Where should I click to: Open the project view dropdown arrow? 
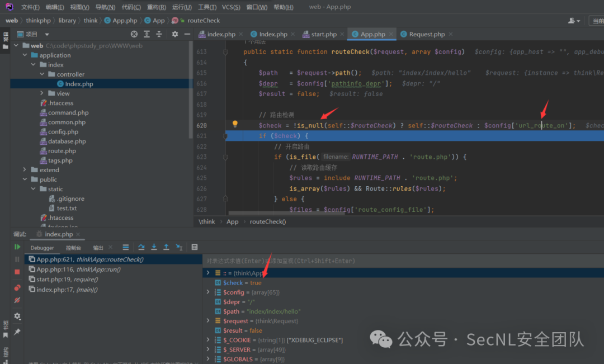47,34
